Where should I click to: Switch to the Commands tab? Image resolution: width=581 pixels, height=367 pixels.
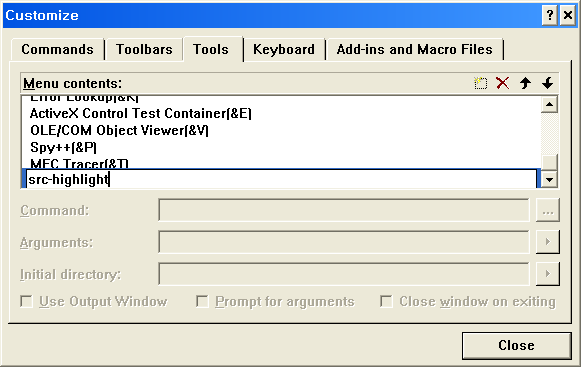(x=57, y=49)
